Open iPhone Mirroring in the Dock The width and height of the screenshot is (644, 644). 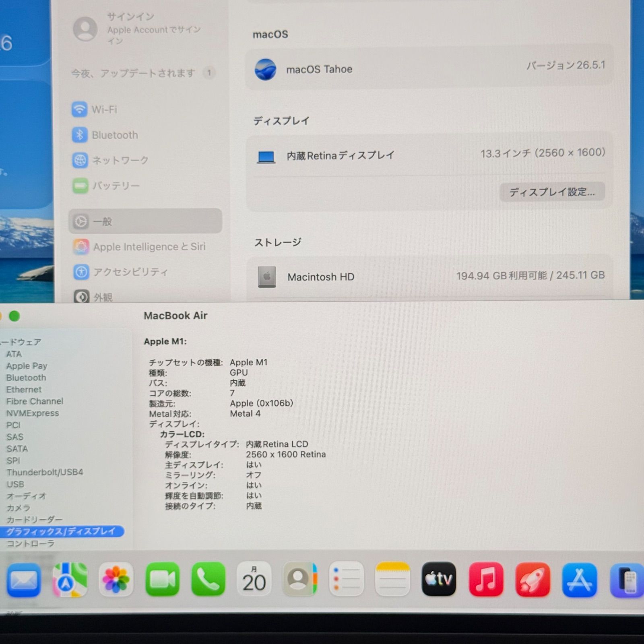tap(627, 581)
